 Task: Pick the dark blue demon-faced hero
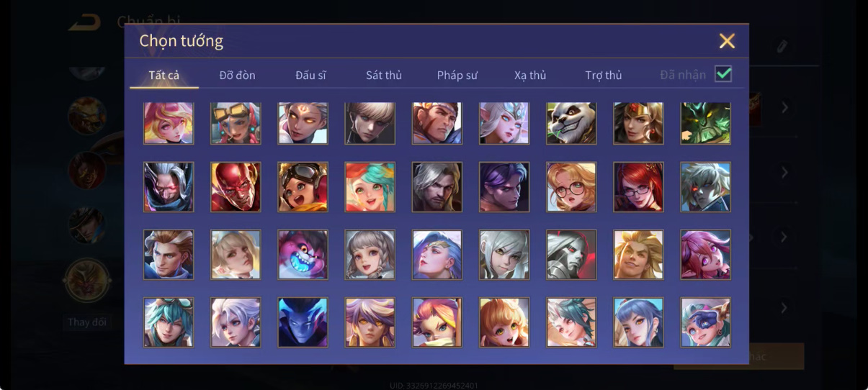coord(303,322)
